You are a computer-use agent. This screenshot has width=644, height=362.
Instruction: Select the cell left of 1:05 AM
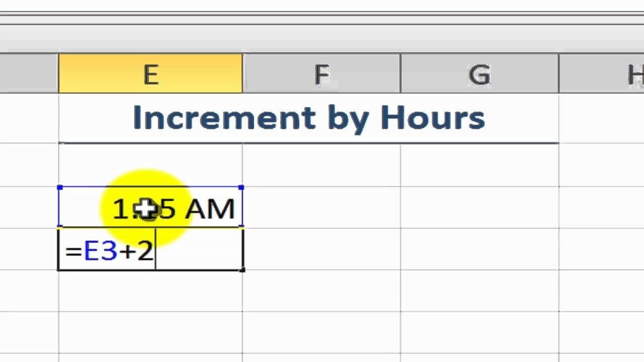tap(29, 208)
